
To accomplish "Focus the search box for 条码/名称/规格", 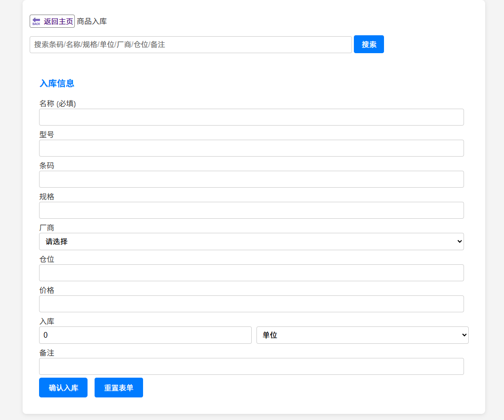I will (x=191, y=44).
